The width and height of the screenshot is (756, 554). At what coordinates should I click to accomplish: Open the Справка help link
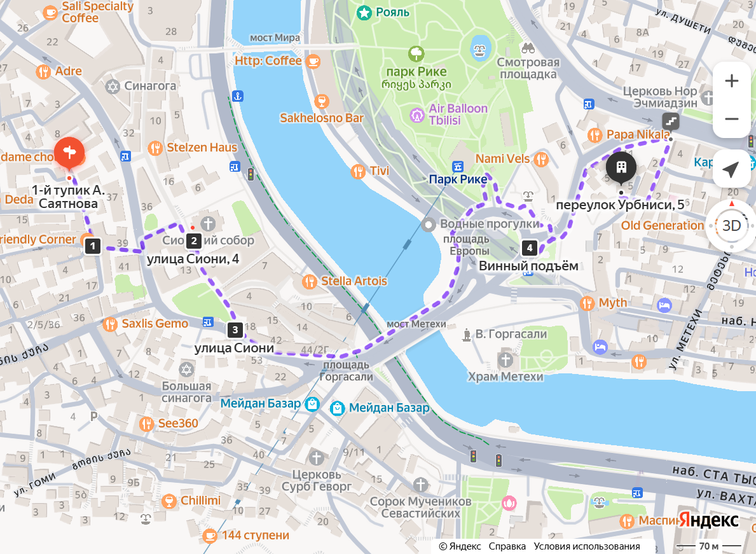[x=507, y=546]
